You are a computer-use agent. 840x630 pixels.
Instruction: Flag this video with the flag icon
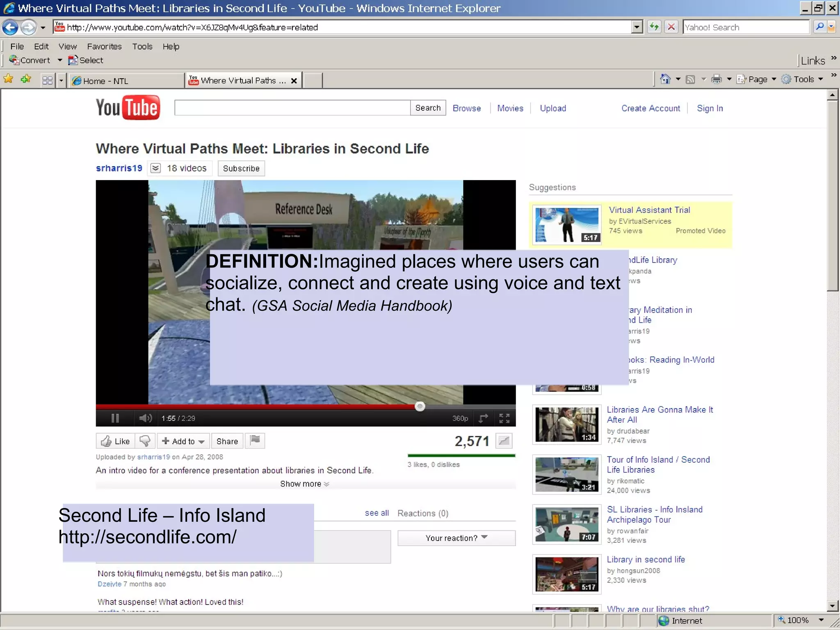(x=255, y=441)
